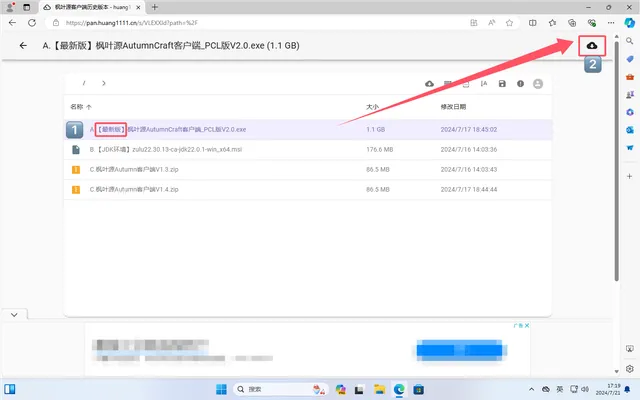This screenshot has height=400, width=640.
Task: Click the date 2024/7/17 18:44:44
Action: 469,189
